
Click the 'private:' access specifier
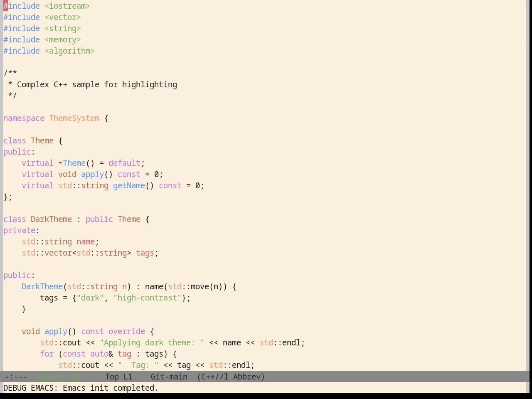pyautogui.click(x=21, y=230)
